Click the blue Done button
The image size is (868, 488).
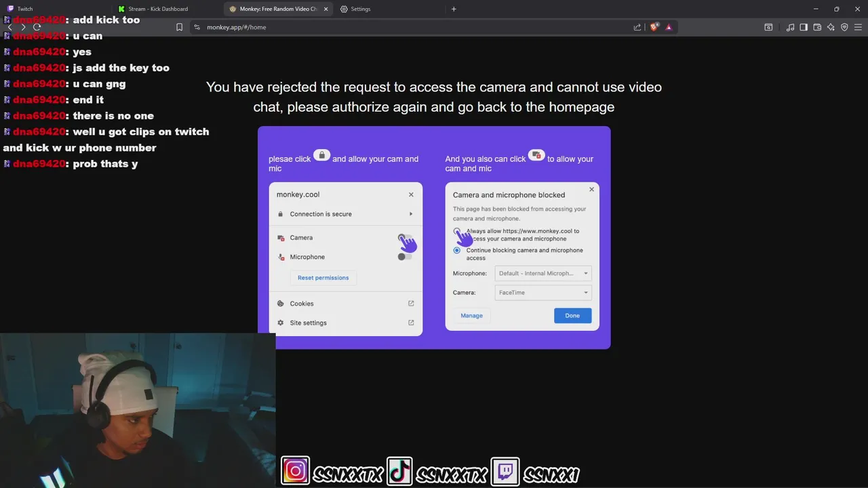[572, 316]
